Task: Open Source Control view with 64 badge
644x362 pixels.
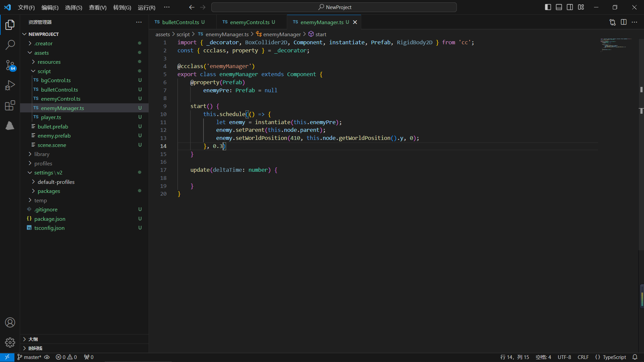Action: pyautogui.click(x=10, y=65)
